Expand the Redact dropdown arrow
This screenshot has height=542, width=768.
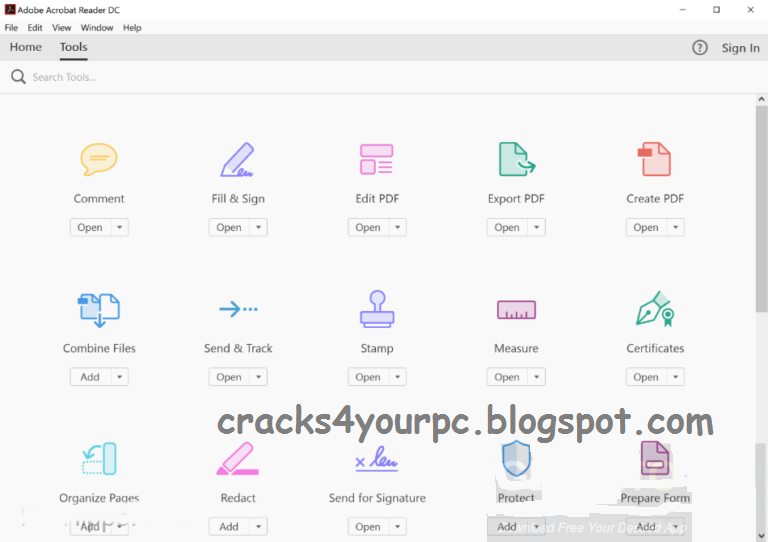pos(259,527)
